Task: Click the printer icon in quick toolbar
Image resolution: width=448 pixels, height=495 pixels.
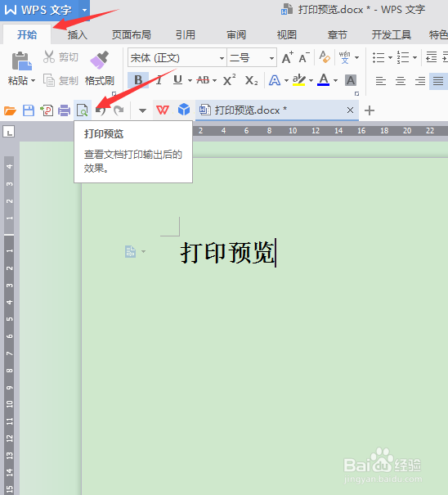Action: click(x=64, y=110)
